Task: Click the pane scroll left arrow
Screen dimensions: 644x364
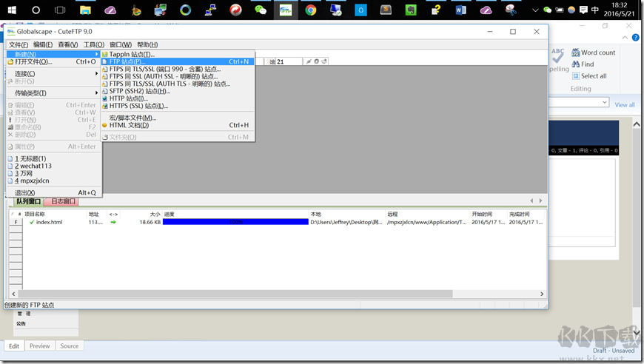Action: coord(531,200)
